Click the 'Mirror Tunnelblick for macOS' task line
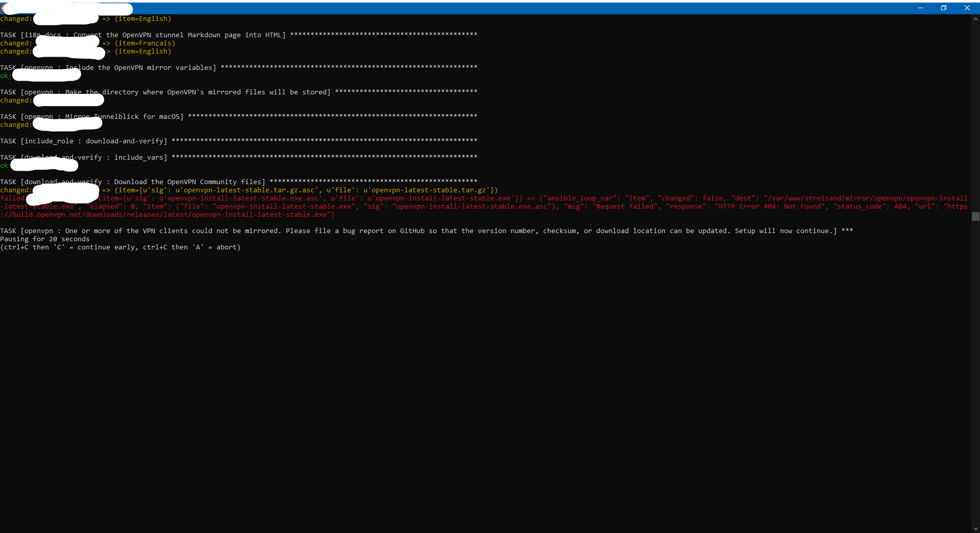This screenshot has width=980, height=533. point(239,117)
